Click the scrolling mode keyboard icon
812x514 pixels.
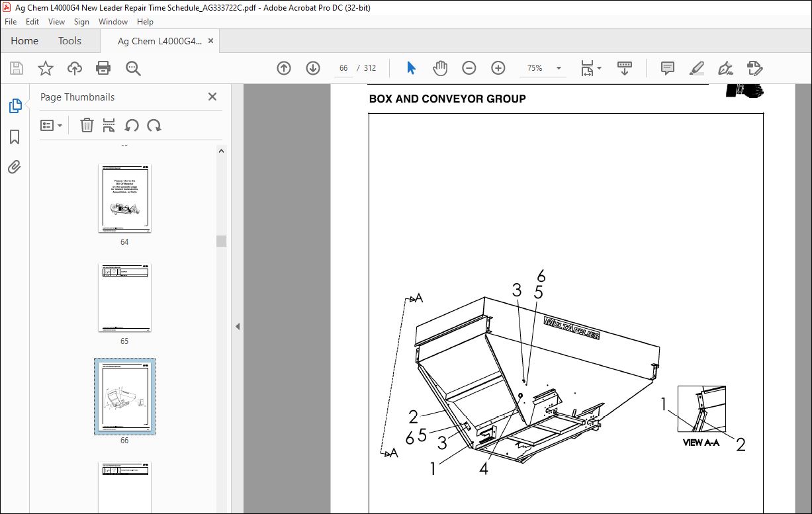click(x=625, y=68)
